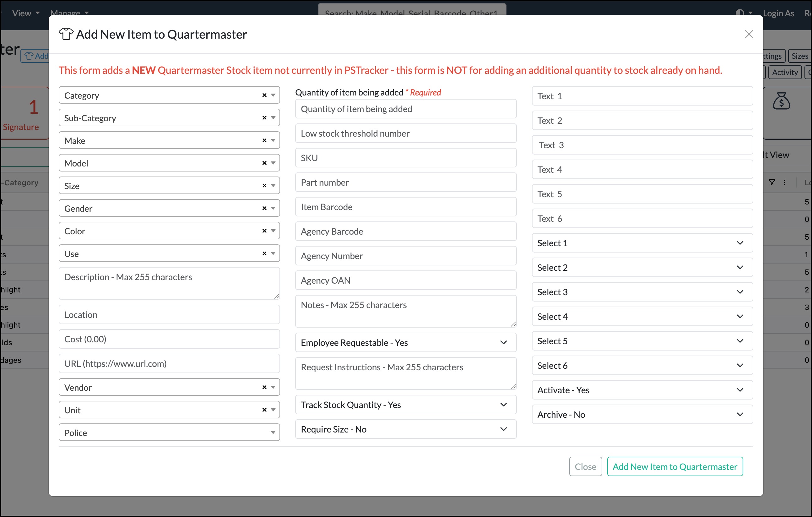This screenshot has height=517, width=812.
Task: Open the Activate - Yes dropdown
Action: click(x=642, y=390)
